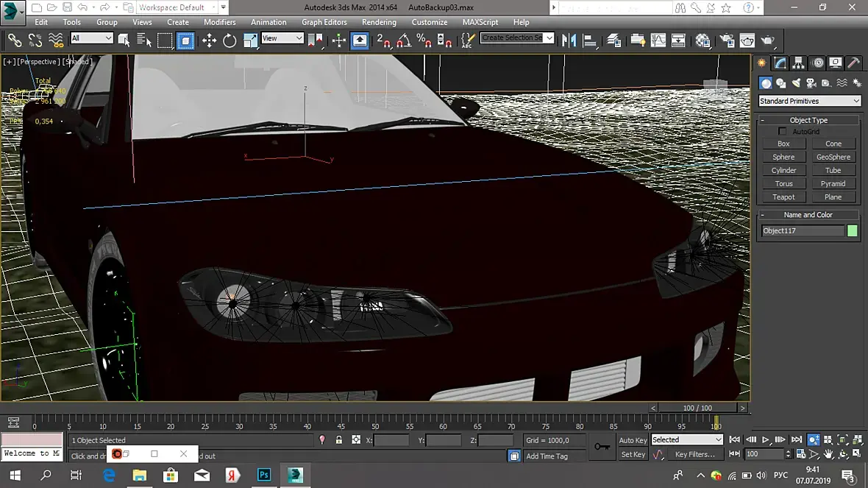Click the Object117 name field
Viewport: 868px width, 488px height.
coord(802,231)
